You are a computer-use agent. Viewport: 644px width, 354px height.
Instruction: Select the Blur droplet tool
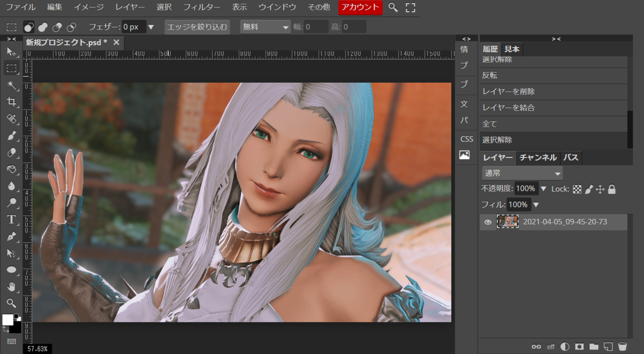click(x=11, y=185)
